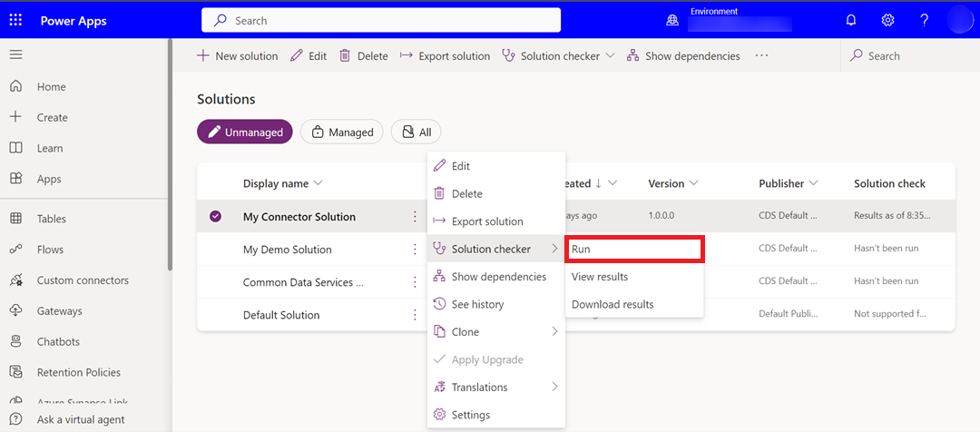Open the app launcher waffle icon
Image resolution: width=980 pixels, height=432 pixels.
tap(15, 20)
